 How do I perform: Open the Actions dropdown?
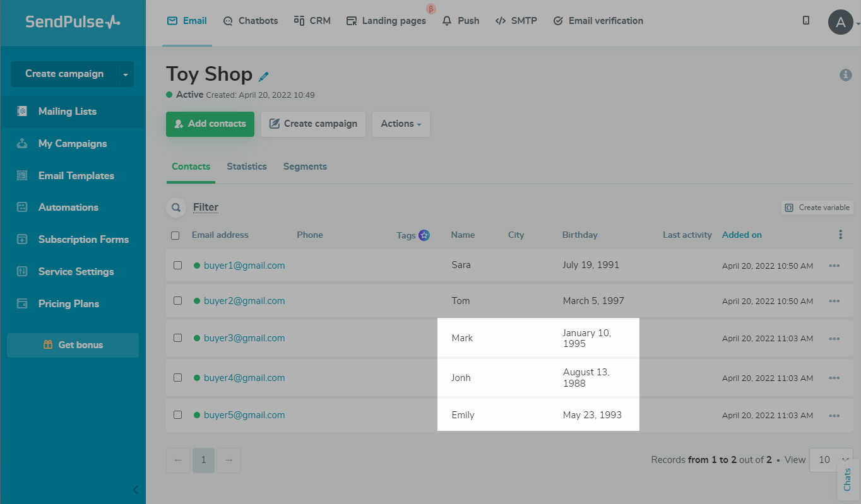point(401,124)
